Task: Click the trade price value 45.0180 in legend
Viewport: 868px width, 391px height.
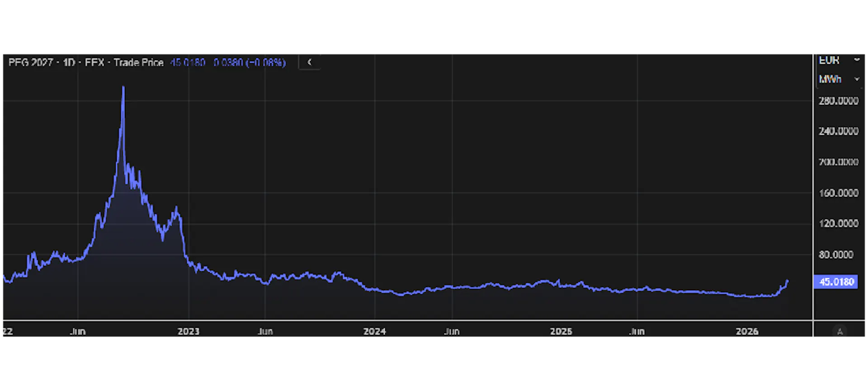Action: click(188, 62)
